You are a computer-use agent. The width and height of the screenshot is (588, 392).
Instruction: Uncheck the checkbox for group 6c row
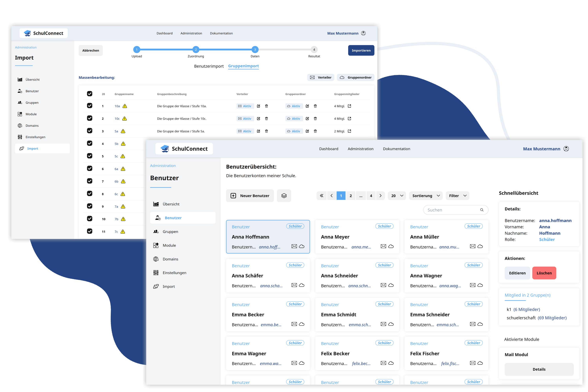90,193
